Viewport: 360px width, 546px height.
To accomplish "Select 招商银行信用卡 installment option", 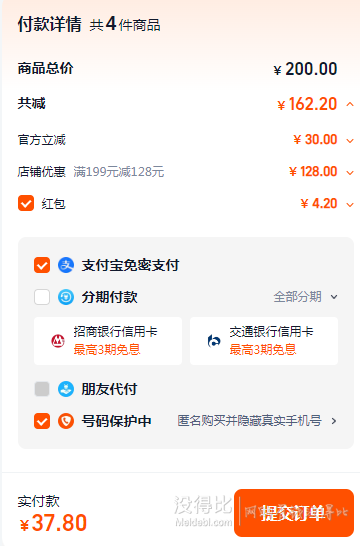I will click(108, 341).
